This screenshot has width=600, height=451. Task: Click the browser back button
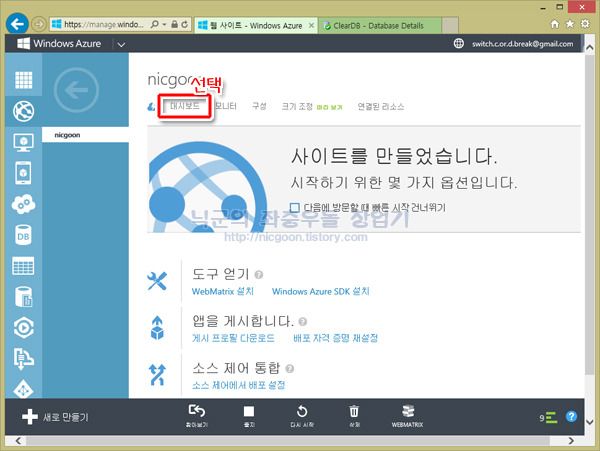[x=17, y=24]
